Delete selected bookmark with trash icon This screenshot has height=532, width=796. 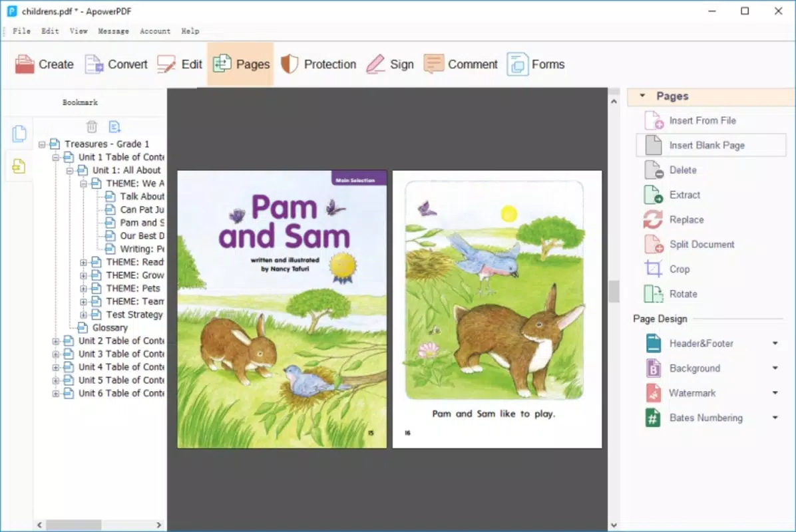(91, 126)
